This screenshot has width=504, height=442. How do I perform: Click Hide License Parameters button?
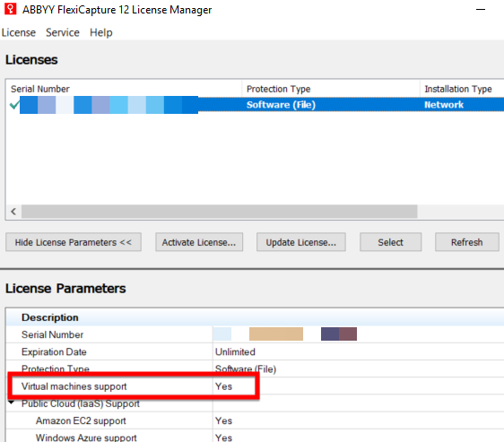pos(74,242)
